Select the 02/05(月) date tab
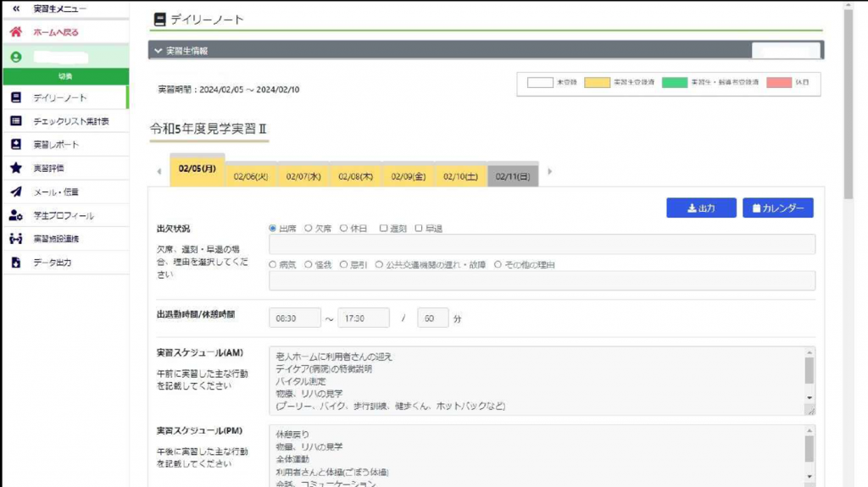Image resolution: width=868 pixels, height=487 pixels. click(197, 170)
